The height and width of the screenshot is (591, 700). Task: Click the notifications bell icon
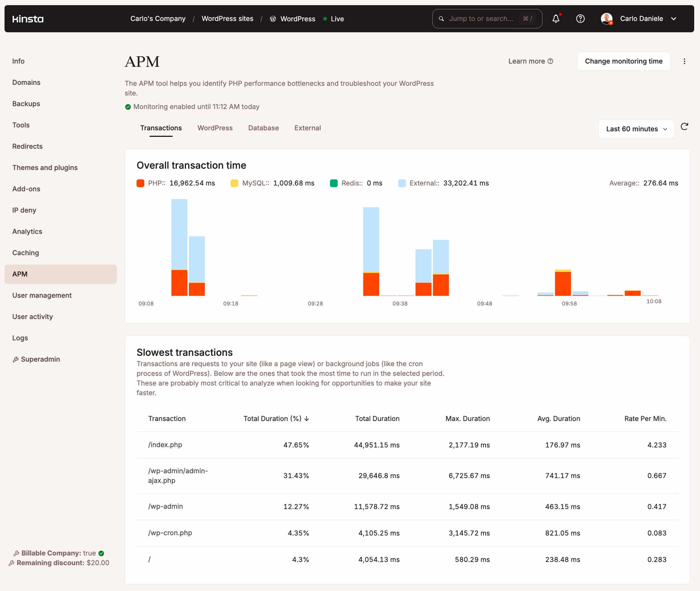click(556, 18)
